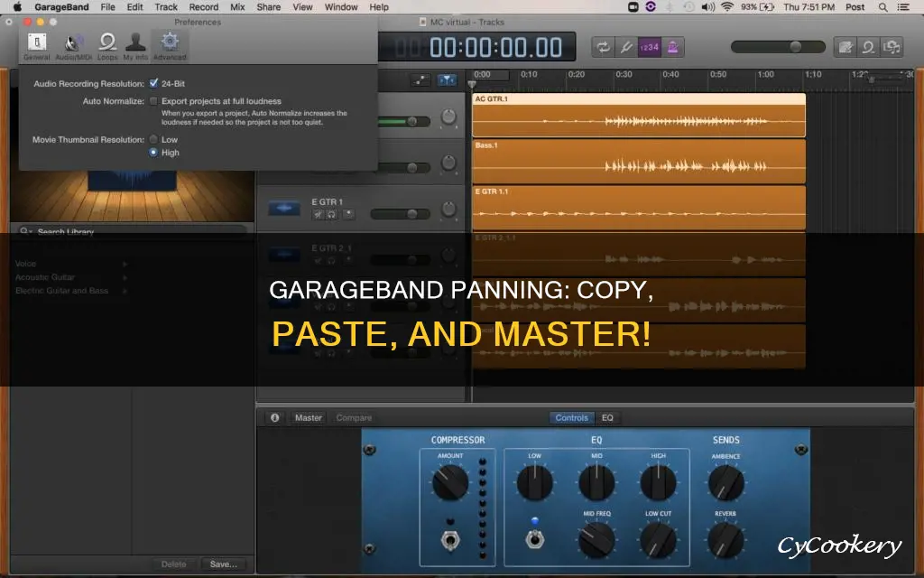Select High movie thumbnail resolution
Viewport: 924px width, 578px height.
153,152
